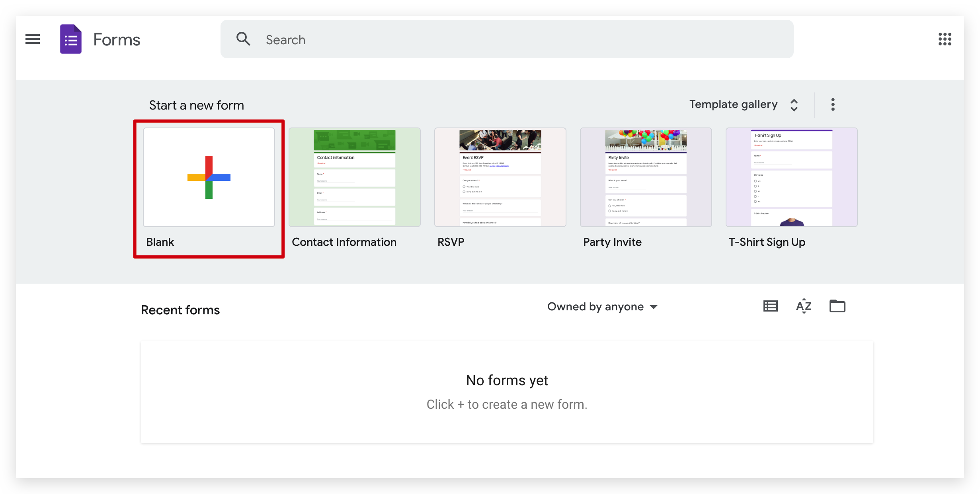This screenshot has height=494, width=980.
Task: Open the Owned by anyone dropdown
Action: pyautogui.click(x=602, y=307)
